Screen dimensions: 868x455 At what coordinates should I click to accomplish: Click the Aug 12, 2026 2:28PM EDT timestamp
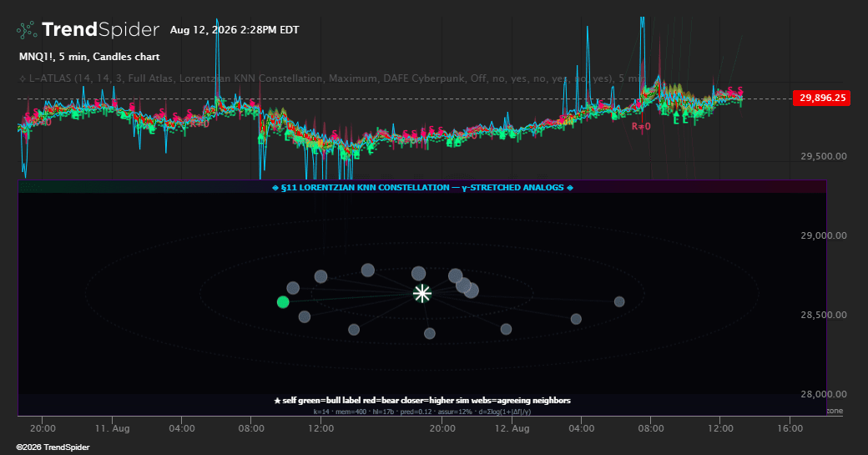(235, 30)
